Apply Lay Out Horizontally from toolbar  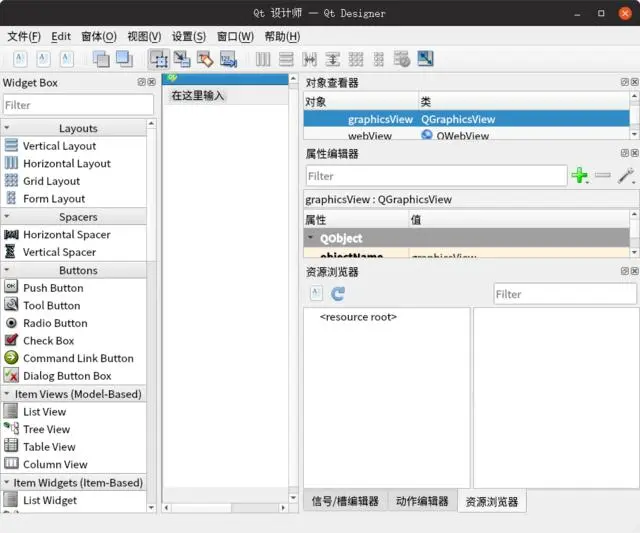tap(263, 59)
